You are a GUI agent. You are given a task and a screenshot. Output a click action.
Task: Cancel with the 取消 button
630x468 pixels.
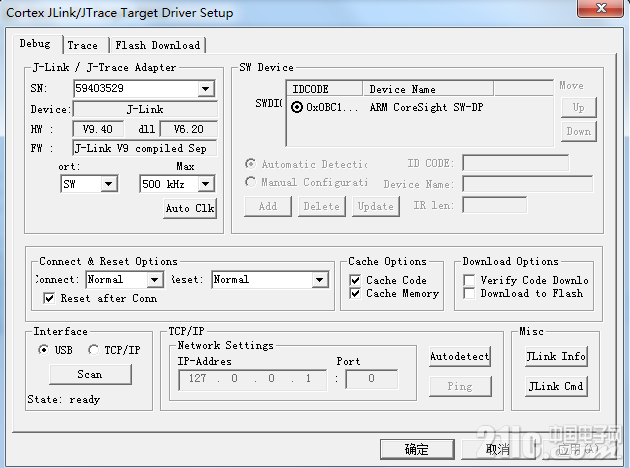pos(497,449)
